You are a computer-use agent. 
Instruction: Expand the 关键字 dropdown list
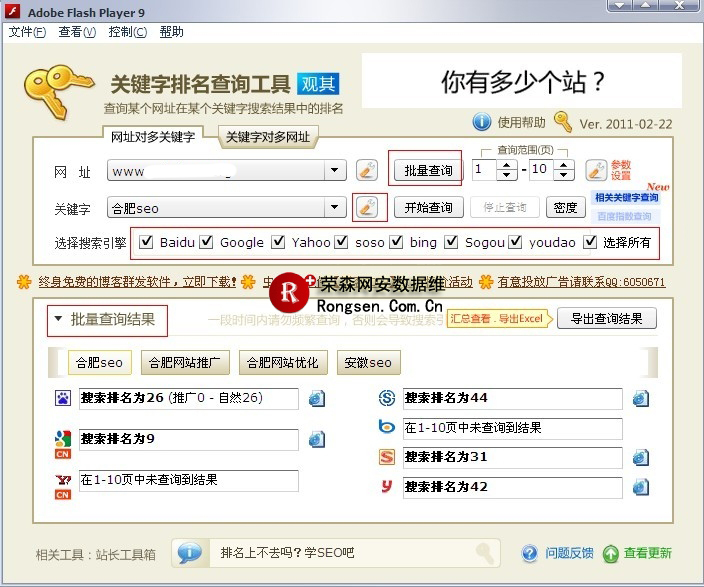[336, 208]
